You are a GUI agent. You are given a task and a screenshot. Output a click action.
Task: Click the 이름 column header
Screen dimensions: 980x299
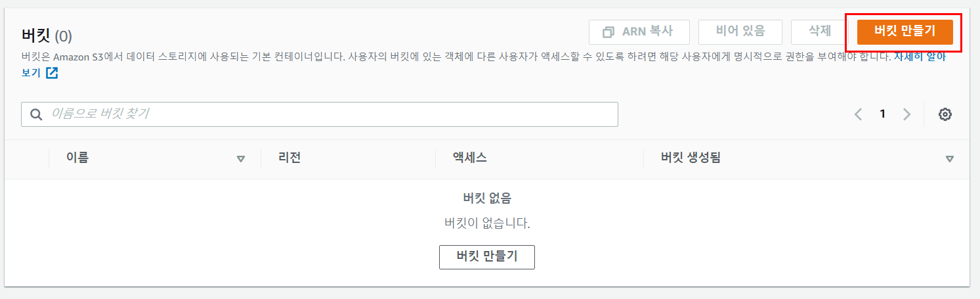point(77,158)
